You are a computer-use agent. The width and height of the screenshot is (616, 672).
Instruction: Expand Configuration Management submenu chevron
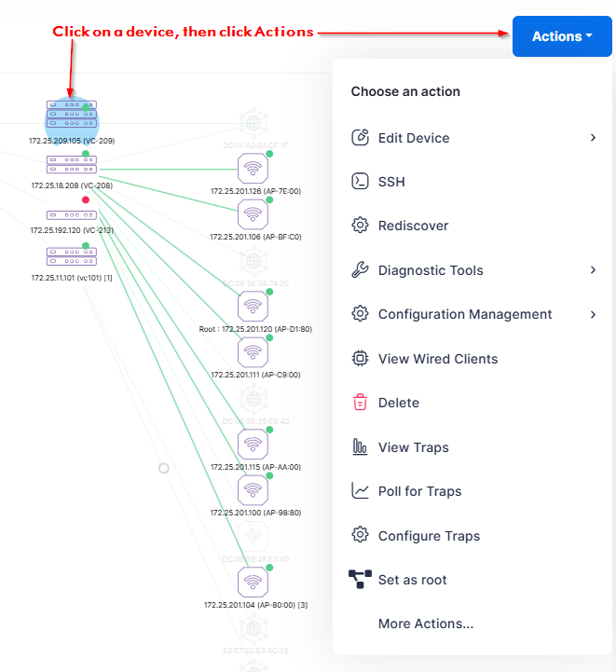click(593, 314)
